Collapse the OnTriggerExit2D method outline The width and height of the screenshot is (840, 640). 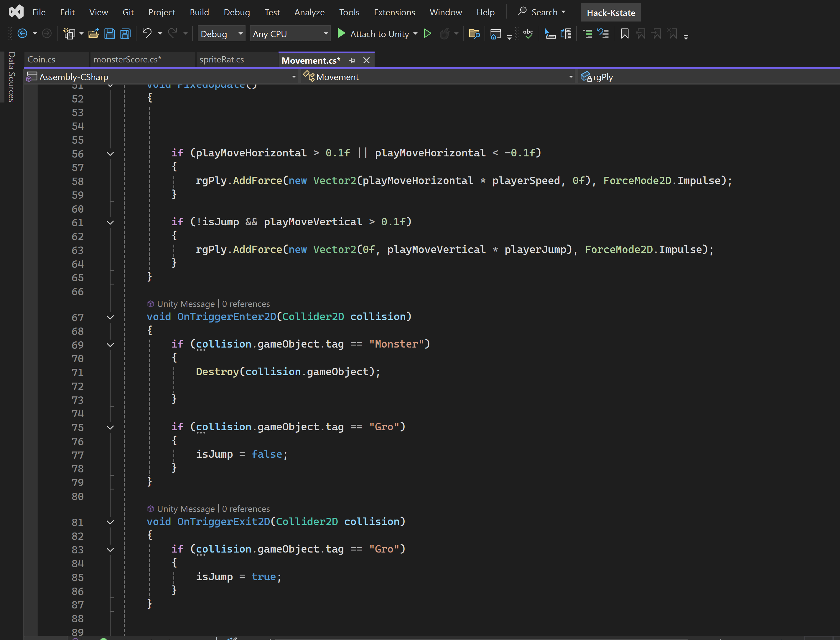(x=110, y=522)
